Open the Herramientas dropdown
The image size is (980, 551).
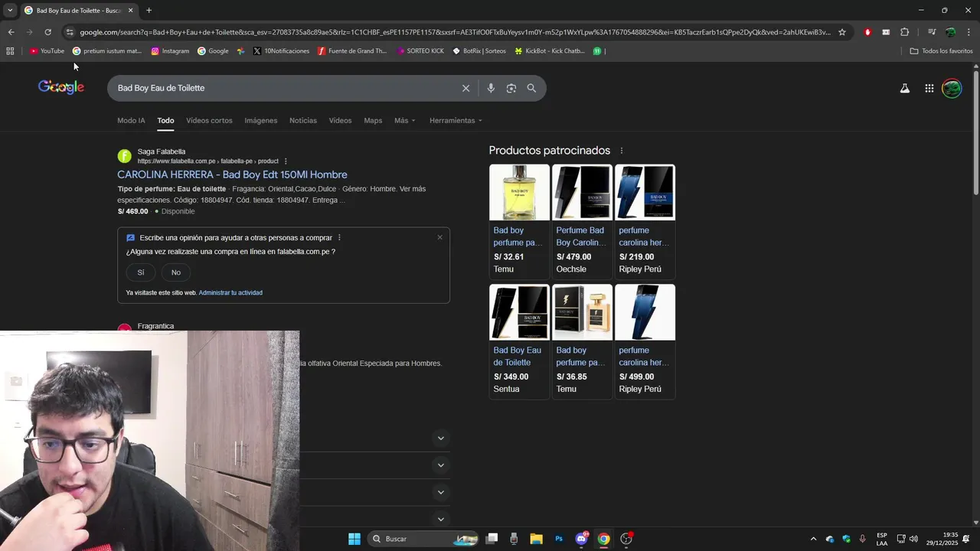(456, 121)
